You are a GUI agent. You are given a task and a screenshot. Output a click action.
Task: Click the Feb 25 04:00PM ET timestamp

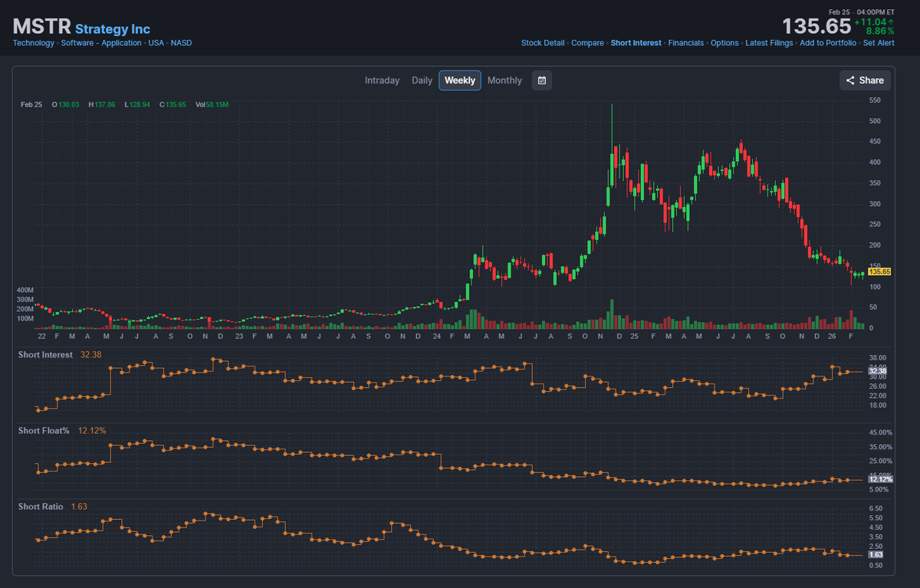click(862, 11)
